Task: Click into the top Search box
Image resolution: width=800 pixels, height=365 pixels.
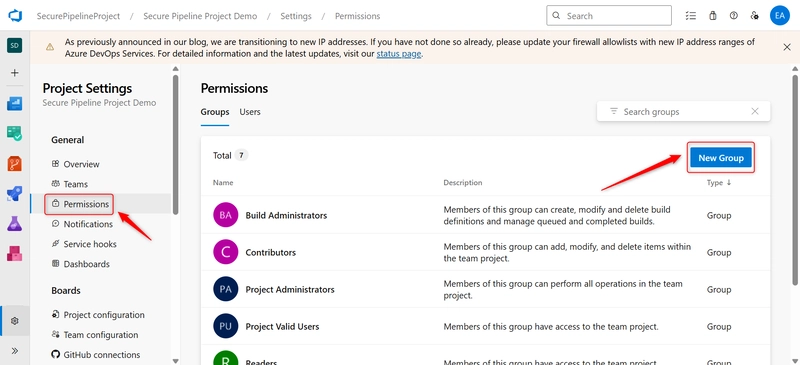Action: click(609, 16)
